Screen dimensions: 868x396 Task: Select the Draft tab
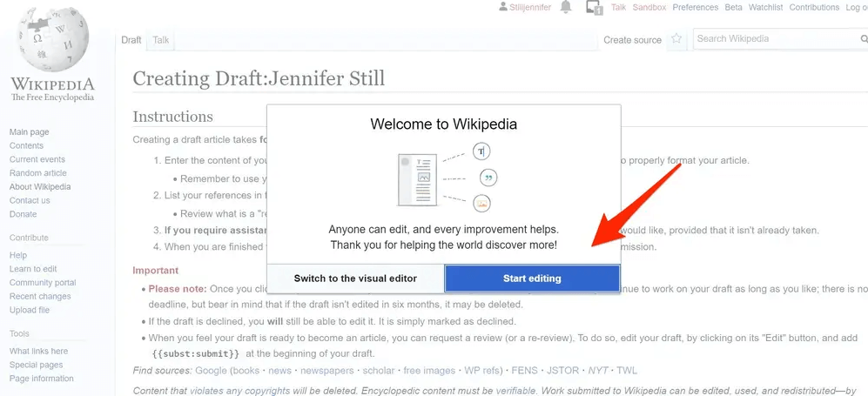tap(131, 40)
